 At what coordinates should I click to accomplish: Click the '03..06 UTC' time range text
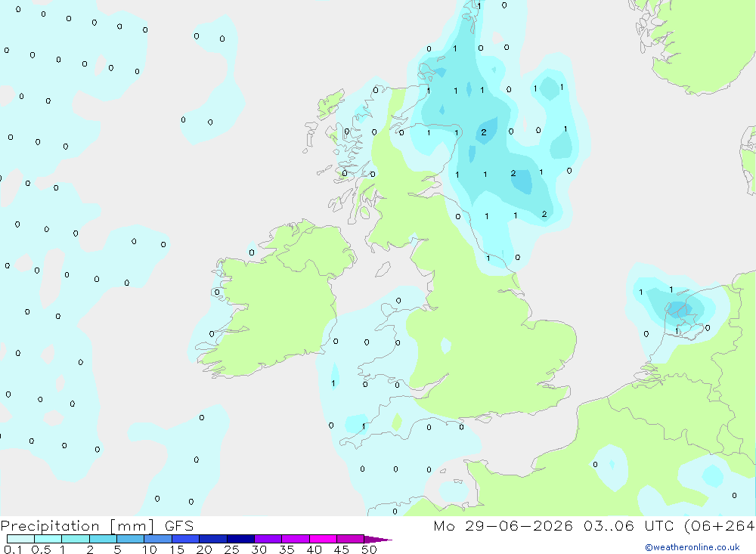(x=629, y=525)
